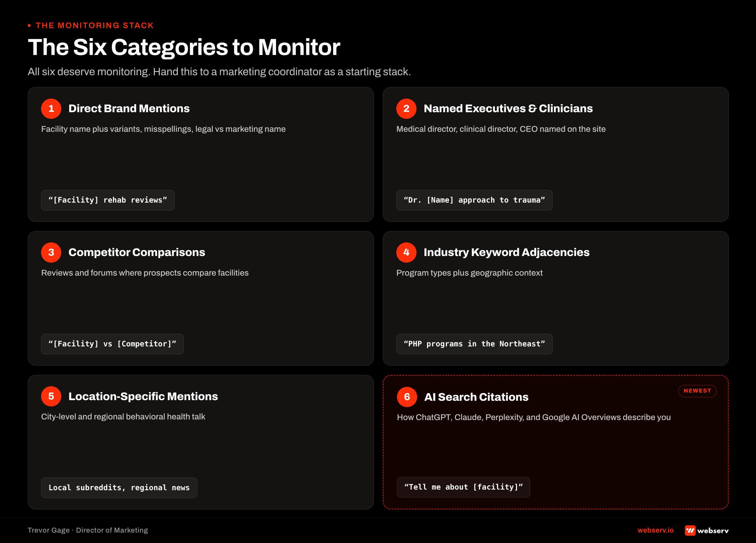
Task: Select the "[Facility] rehab reviews" query chip
Action: 108,200
